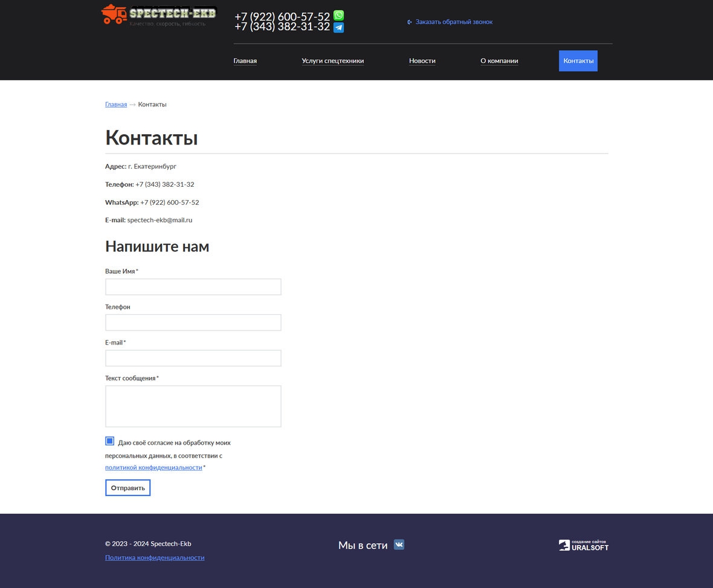Open footer Политика конфиденциальности link
This screenshot has width=713, height=588.
point(155,558)
